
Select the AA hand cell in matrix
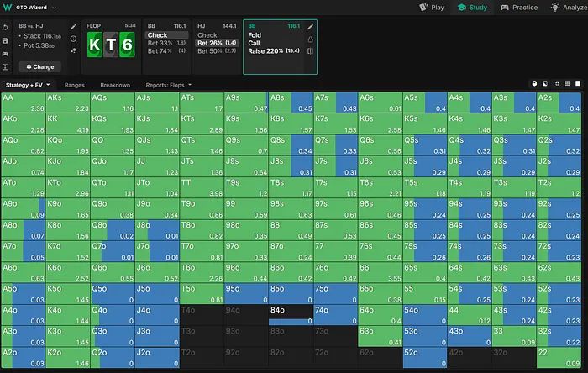click(x=23, y=102)
